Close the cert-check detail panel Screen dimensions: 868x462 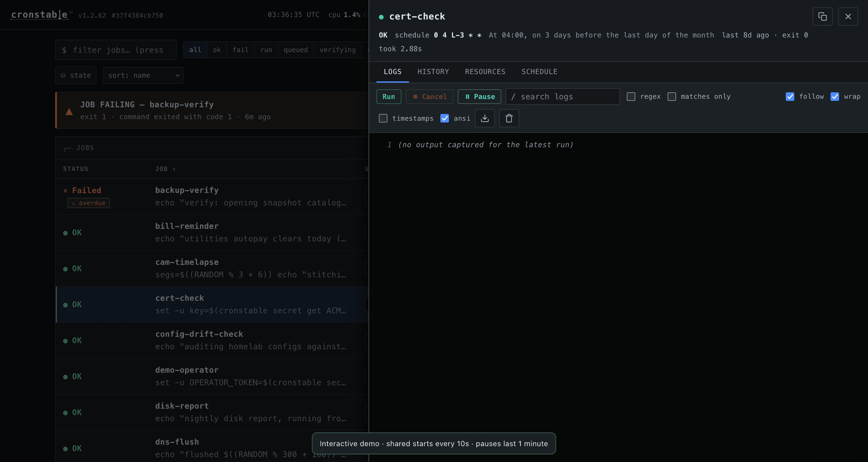848,16
